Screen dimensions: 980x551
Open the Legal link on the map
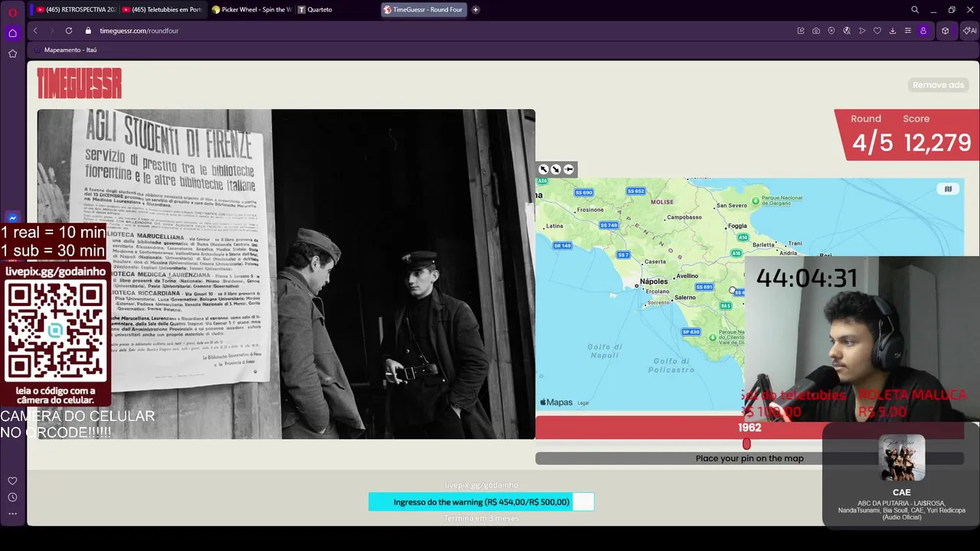[583, 403]
